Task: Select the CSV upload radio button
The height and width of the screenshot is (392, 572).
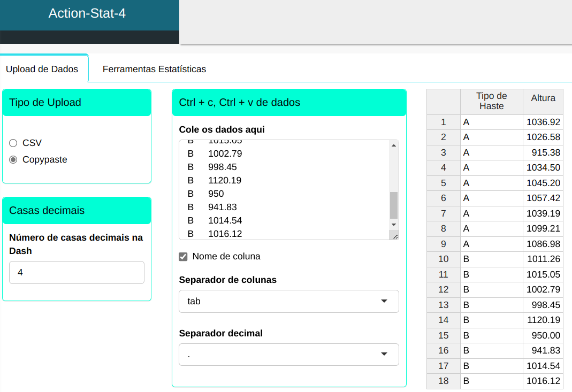Action: pyautogui.click(x=13, y=143)
